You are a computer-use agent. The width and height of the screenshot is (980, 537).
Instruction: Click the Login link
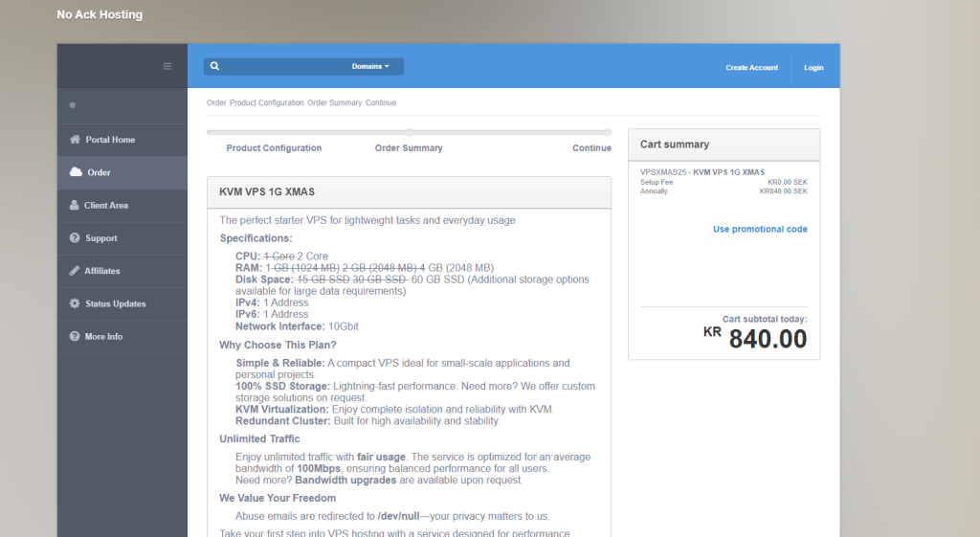813,68
